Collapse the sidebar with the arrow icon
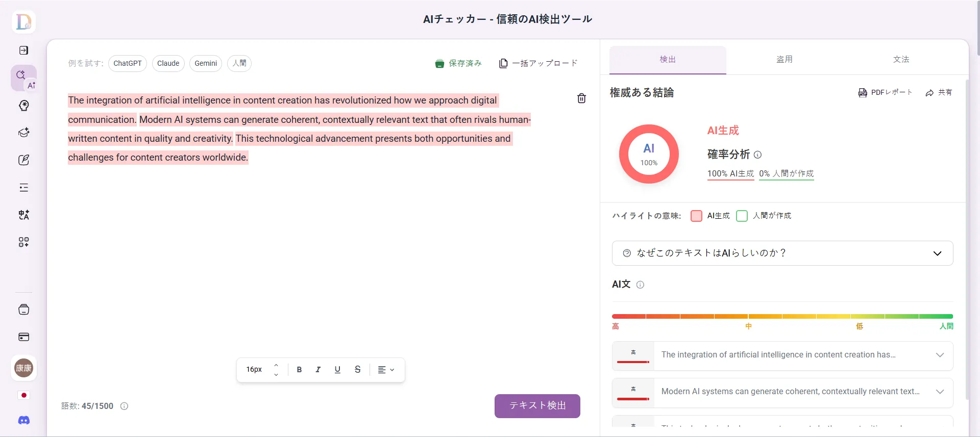Image resolution: width=980 pixels, height=437 pixels. click(x=23, y=50)
